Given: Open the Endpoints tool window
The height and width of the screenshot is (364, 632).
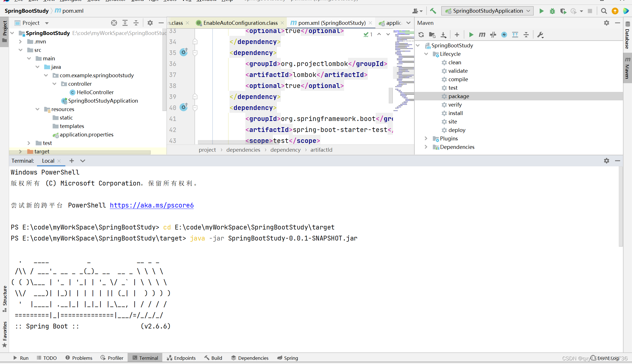Looking at the screenshot, I should (181, 358).
